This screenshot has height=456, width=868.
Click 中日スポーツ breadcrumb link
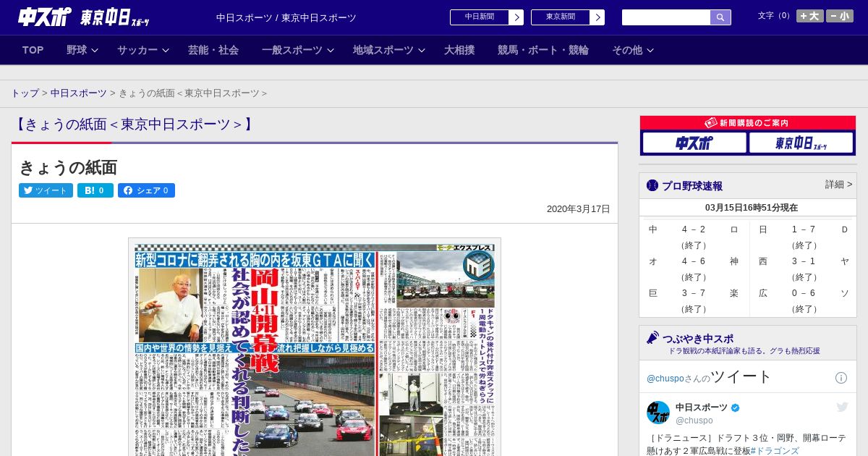point(79,93)
